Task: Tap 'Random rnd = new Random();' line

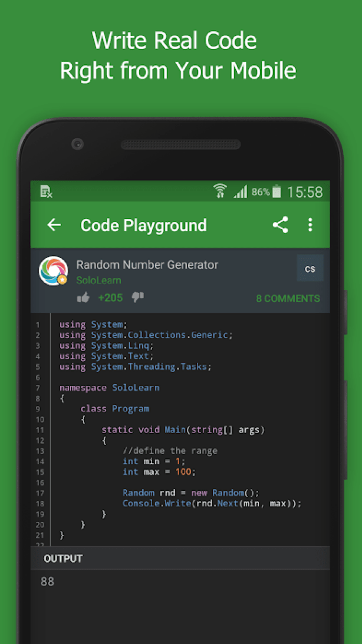Action: (x=191, y=493)
